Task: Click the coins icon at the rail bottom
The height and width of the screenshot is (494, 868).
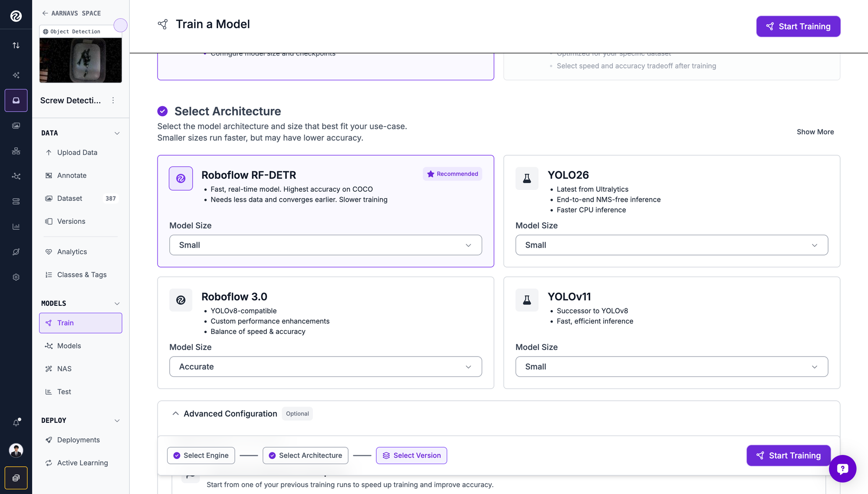Action: 16,478
